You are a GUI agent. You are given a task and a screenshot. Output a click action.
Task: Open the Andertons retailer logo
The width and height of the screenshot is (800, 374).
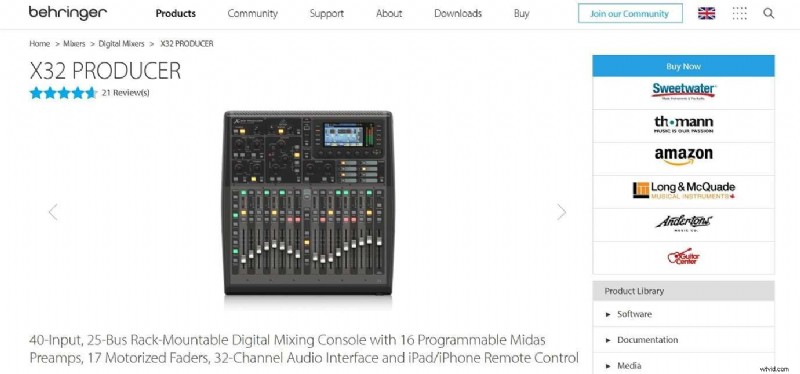click(684, 223)
